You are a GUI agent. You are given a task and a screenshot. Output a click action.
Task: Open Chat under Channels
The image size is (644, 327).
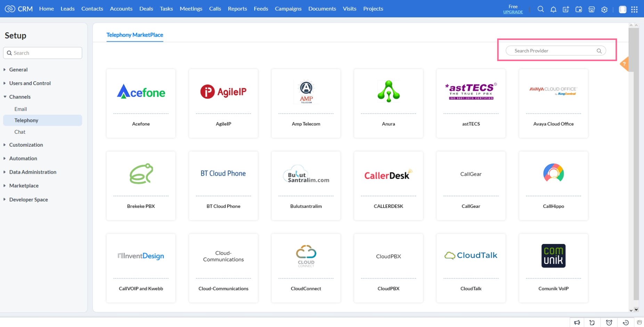(x=20, y=132)
